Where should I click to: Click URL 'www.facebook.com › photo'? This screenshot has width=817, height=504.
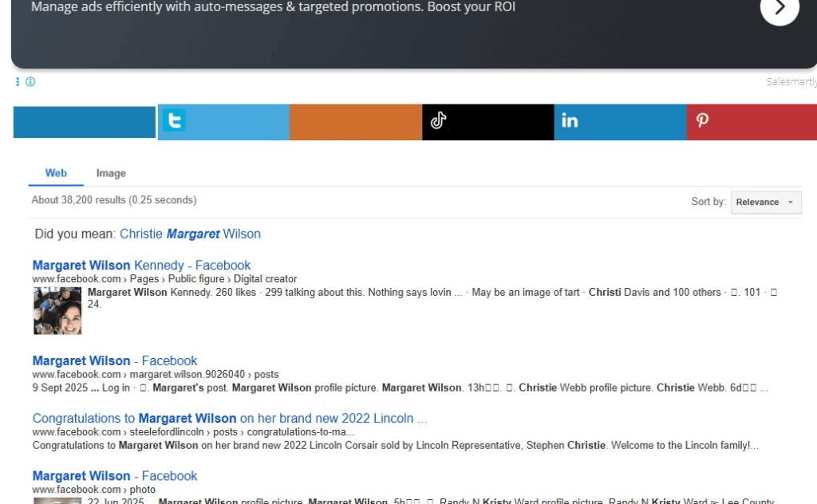(94, 490)
